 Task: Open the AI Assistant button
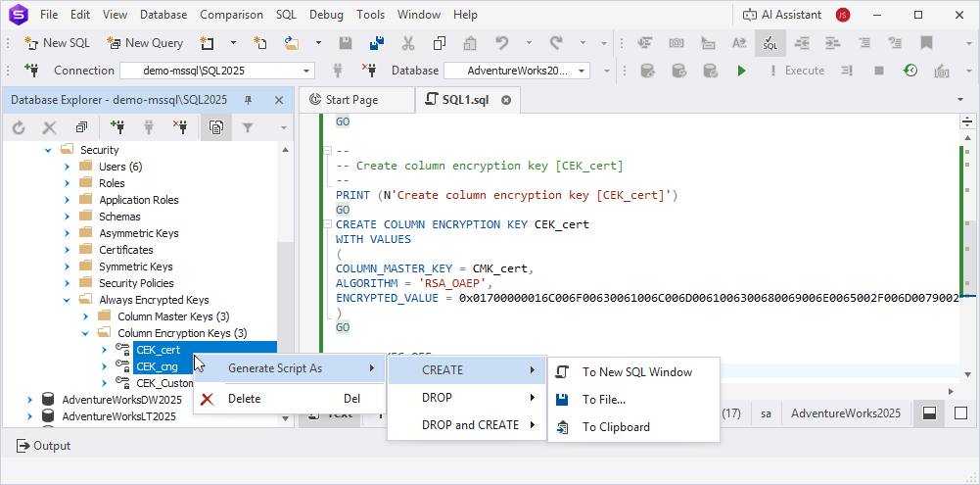click(x=781, y=15)
